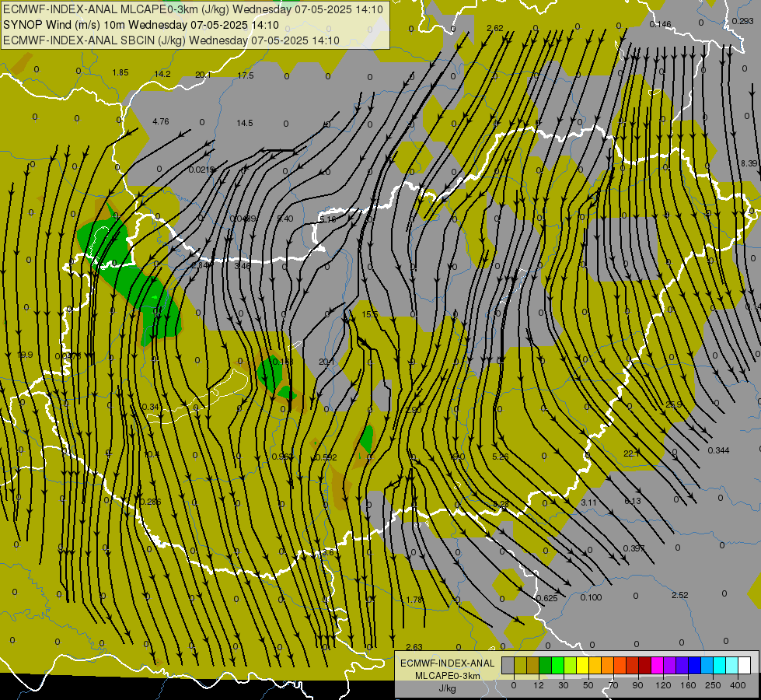The height and width of the screenshot is (700, 761).
Task: Click the legend tick label 400
Action: pos(738,685)
